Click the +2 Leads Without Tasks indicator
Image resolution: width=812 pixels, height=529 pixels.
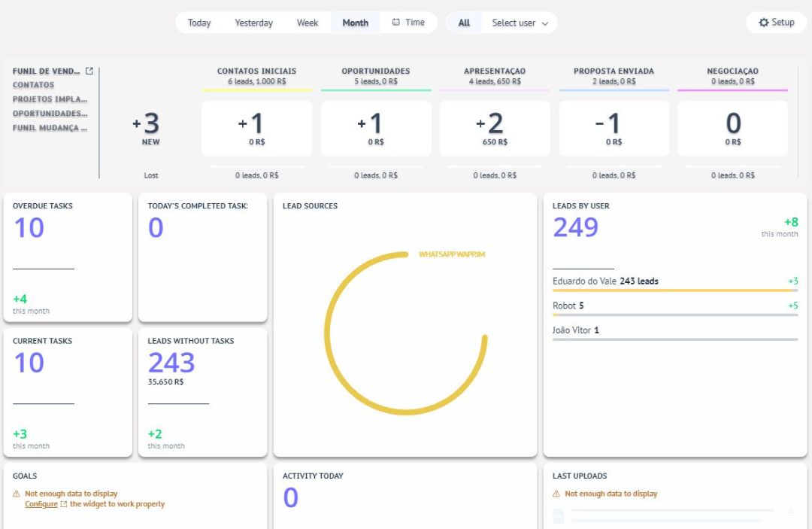(165, 439)
